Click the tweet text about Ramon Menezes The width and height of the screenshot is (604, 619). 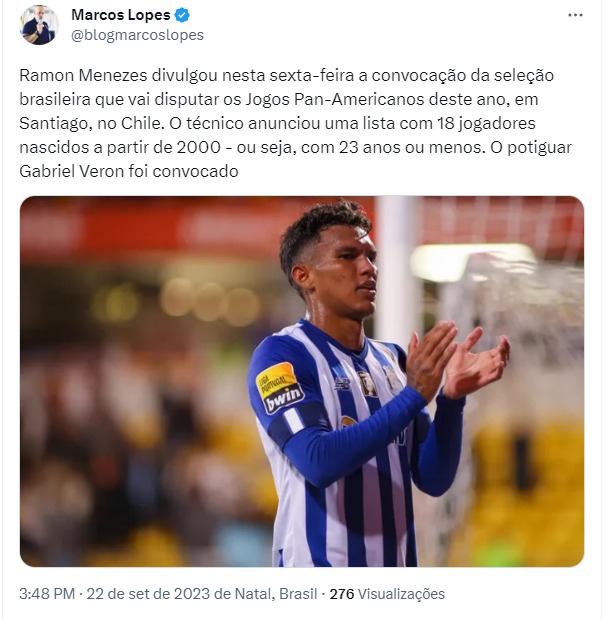pos(295,123)
